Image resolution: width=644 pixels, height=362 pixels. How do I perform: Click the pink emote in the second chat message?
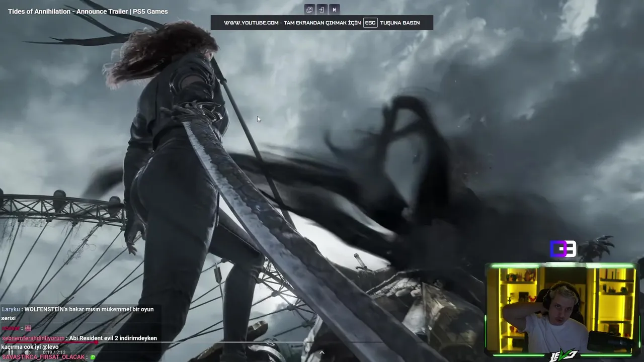point(28,328)
